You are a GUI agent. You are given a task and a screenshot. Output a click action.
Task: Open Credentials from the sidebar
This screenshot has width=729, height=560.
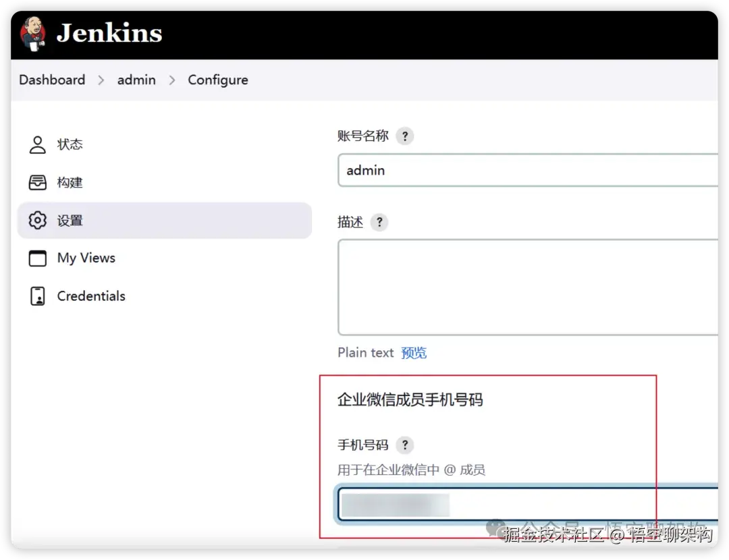(91, 296)
